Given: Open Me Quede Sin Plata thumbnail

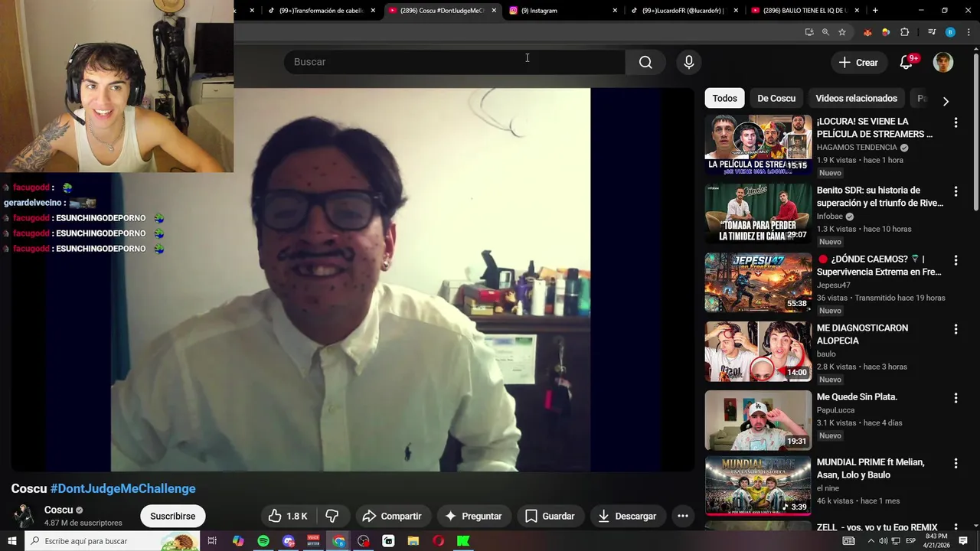Looking at the screenshot, I should 758,421.
